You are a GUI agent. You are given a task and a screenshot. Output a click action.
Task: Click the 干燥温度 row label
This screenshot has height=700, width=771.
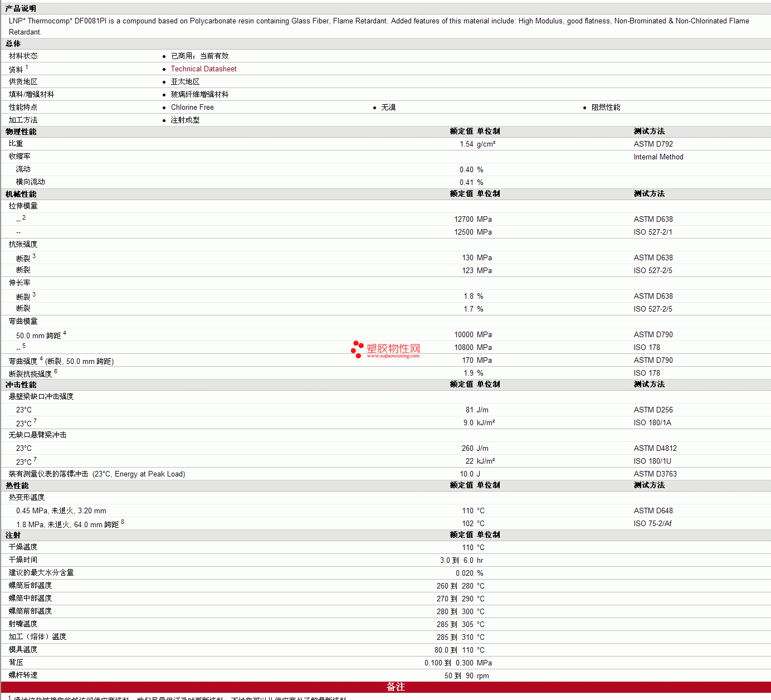point(23,547)
